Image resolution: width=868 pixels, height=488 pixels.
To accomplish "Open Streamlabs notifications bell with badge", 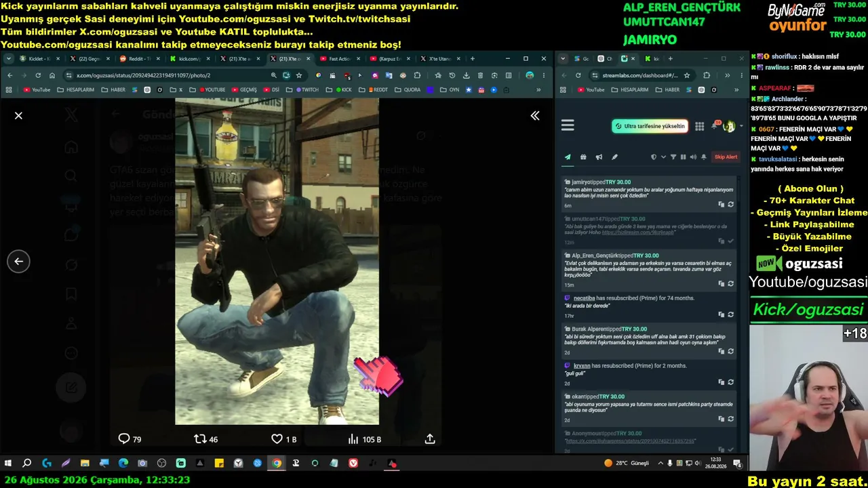I will (x=715, y=125).
